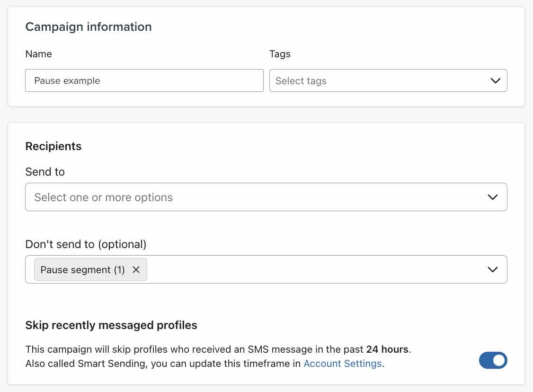
Task: Open the Account Settings link
Action: tap(342, 364)
